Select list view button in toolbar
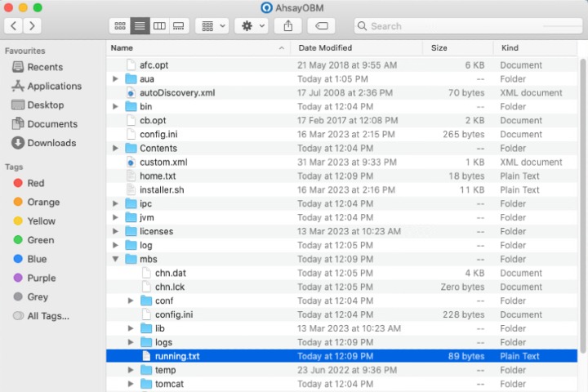The height and width of the screenshot is (392, 588). click(140, 26)
